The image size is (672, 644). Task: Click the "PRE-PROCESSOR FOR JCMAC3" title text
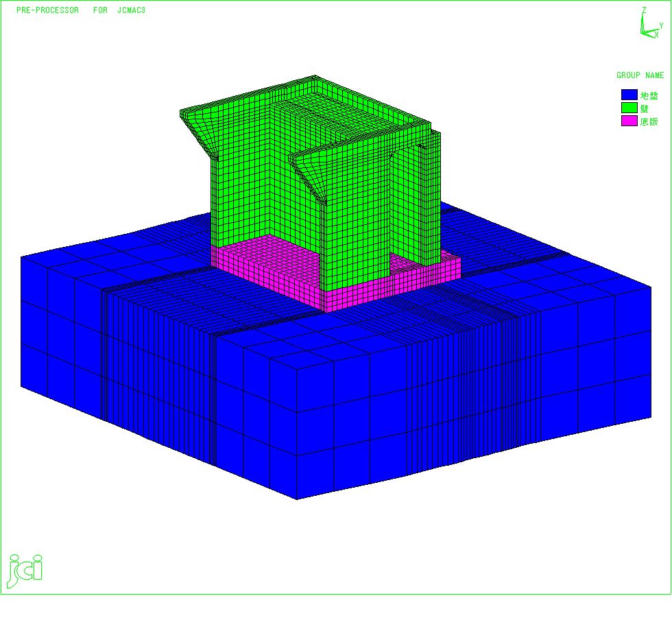pos(81,10)
